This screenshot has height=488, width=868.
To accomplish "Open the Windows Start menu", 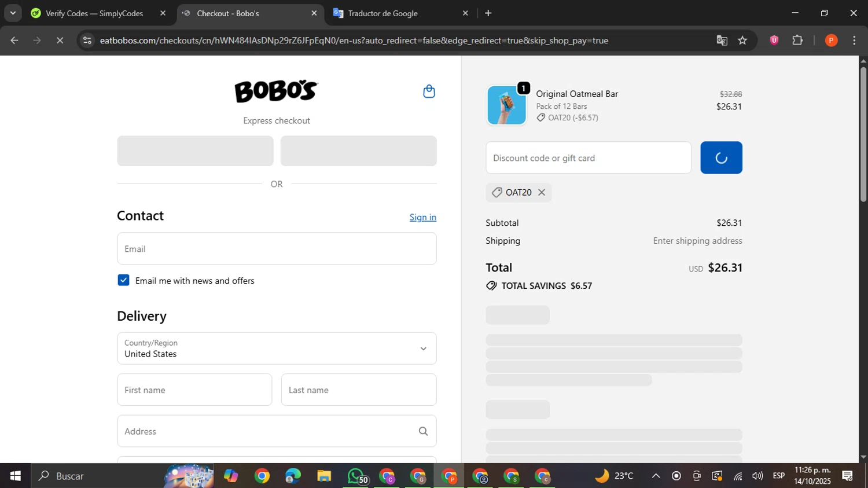I will coord(16,476).
